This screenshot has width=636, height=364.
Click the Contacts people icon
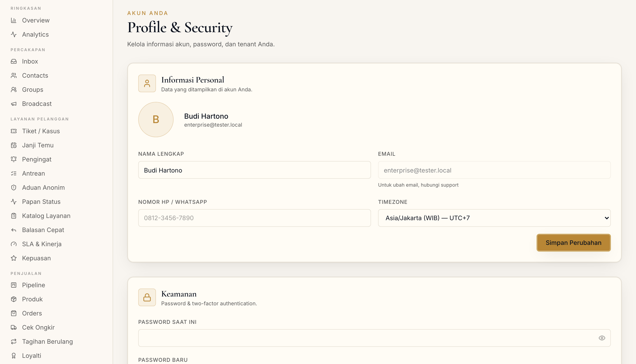14,75
